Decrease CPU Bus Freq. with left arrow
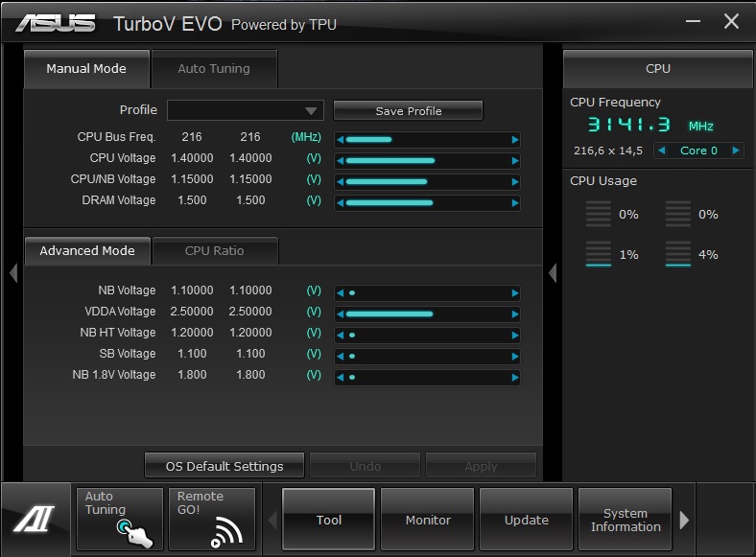This screenshot has width=756, height=557. click(x=341, y=140)
